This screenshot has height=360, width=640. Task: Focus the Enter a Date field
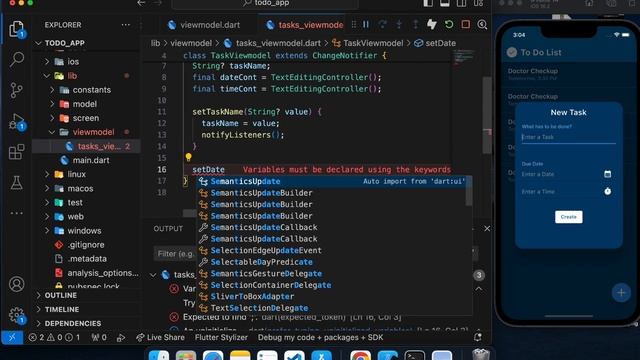(561, 174)
